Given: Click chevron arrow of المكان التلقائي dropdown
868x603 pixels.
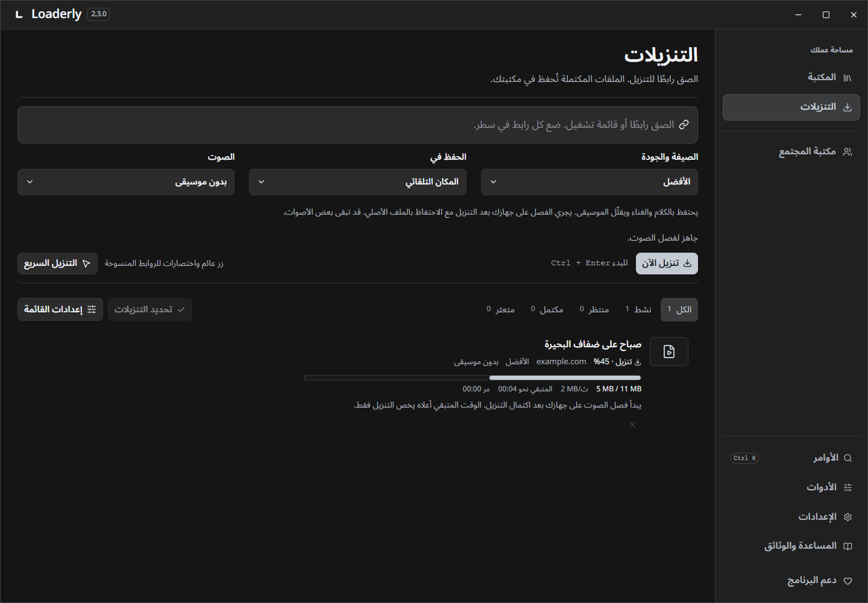Looking at the screenshot, I should tap(261, 182).
